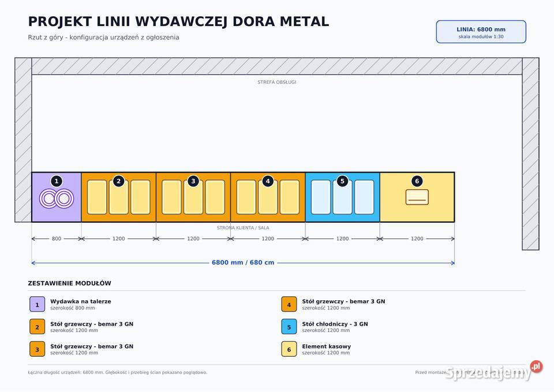The image size is (554, 392).
Task: Click the cash register icon in module 6
Action: (417, 197)
